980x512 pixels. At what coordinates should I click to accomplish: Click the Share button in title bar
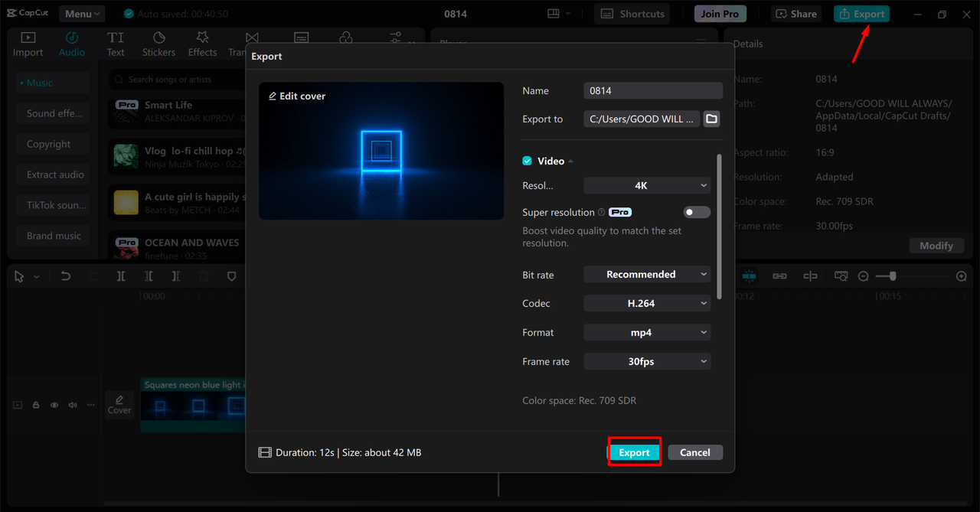(x=796, y=14)
